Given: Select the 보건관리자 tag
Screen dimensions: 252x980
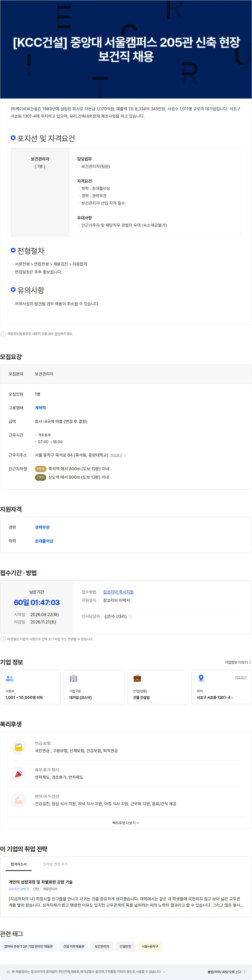Looking at the screenshot, I should coord(102,947).
